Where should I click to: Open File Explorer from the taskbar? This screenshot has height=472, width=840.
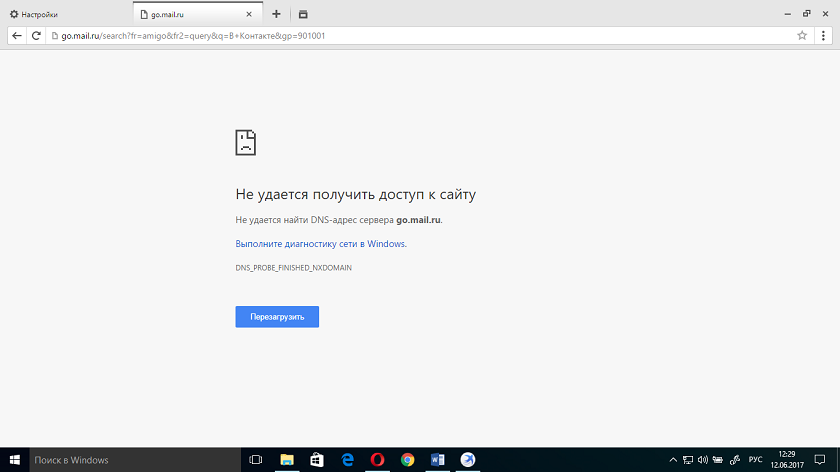287,460
